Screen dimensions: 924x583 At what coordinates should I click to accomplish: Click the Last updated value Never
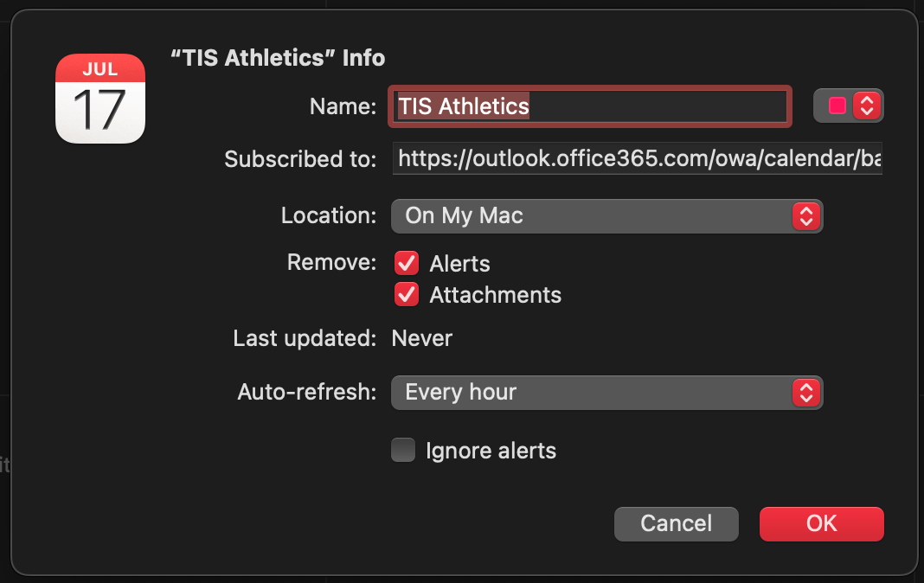(422, 339)
